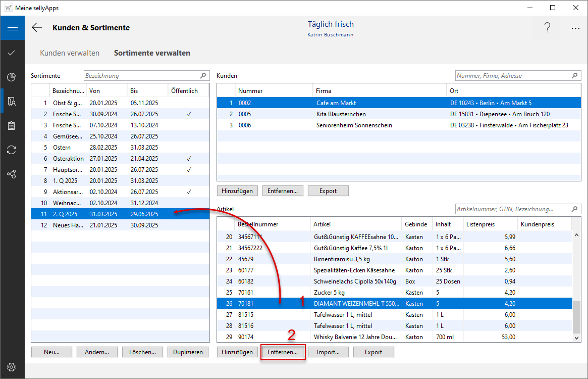Click the checkmark icon in sidebar
This screenshot has height=379, width=588.
point(12,53)
